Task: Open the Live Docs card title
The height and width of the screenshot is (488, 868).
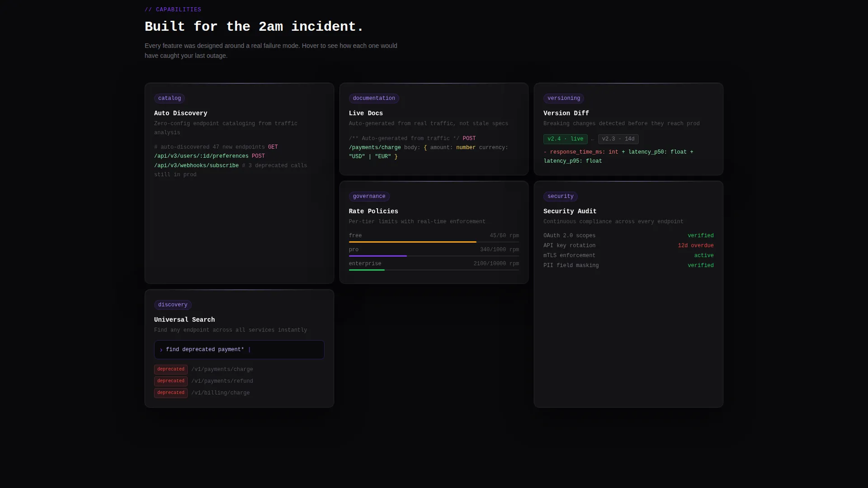Action: 366,113
